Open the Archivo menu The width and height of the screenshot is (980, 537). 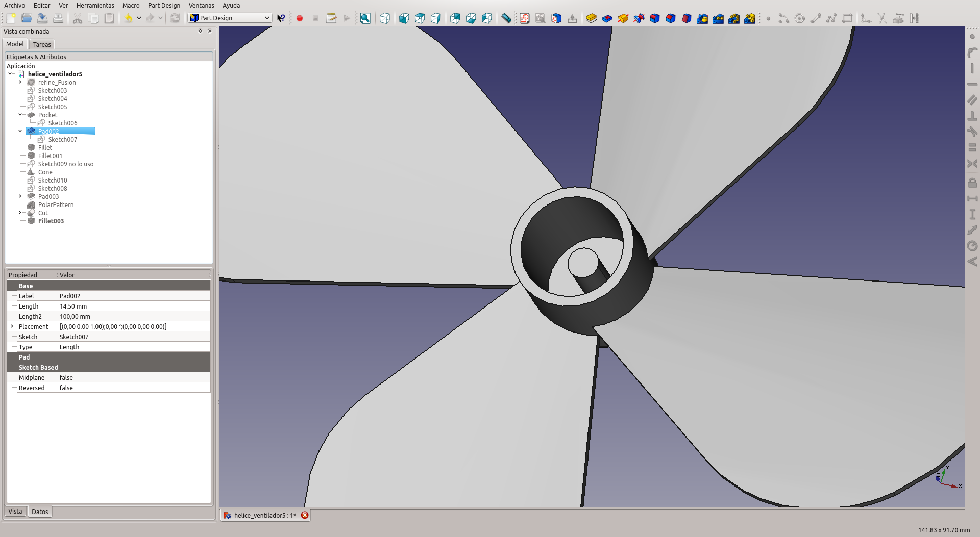(x=14, y=6)
